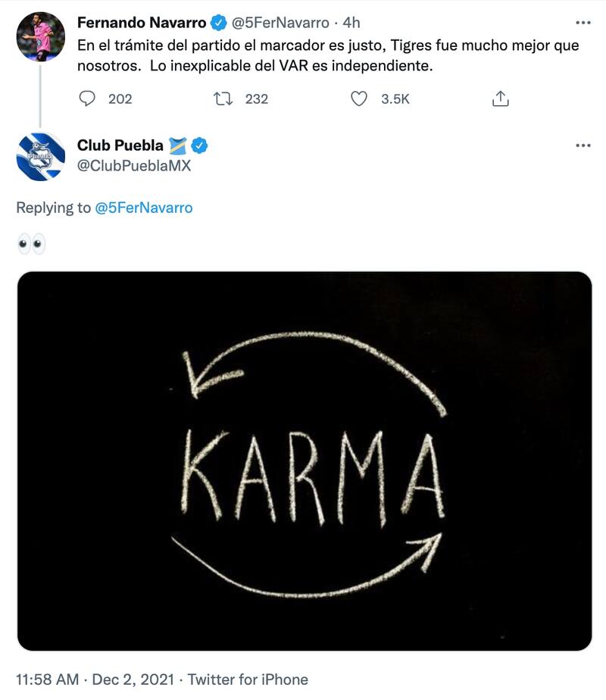
Task: Click the Twitter for iPhone source link
Action: point(248,679)
